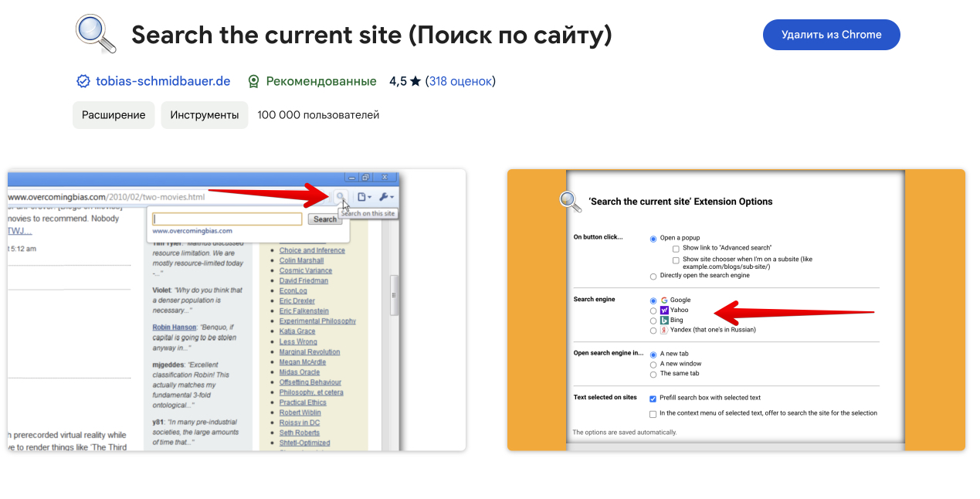Viewport: 980px width, 499px height.
Task: Select the Open a popup radio option
Action: 653,239
